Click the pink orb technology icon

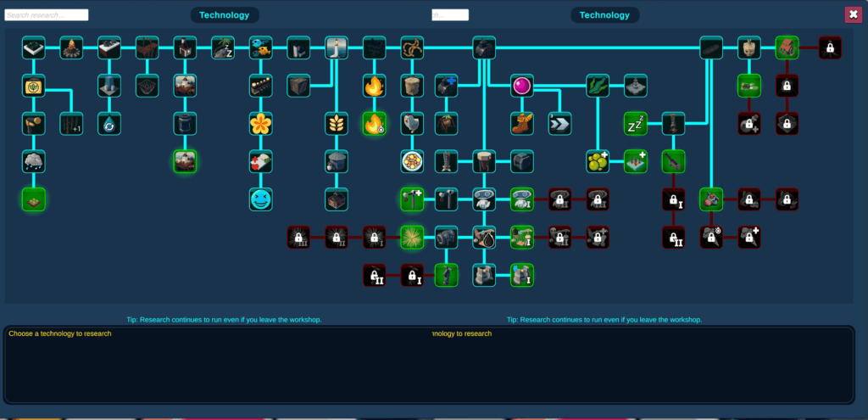[522, 86]
